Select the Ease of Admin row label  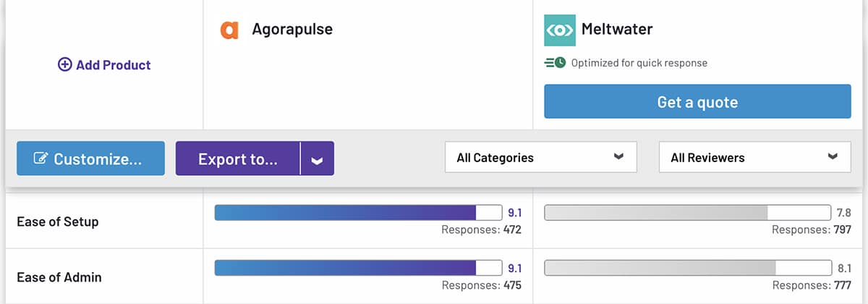tap(59, 277)
